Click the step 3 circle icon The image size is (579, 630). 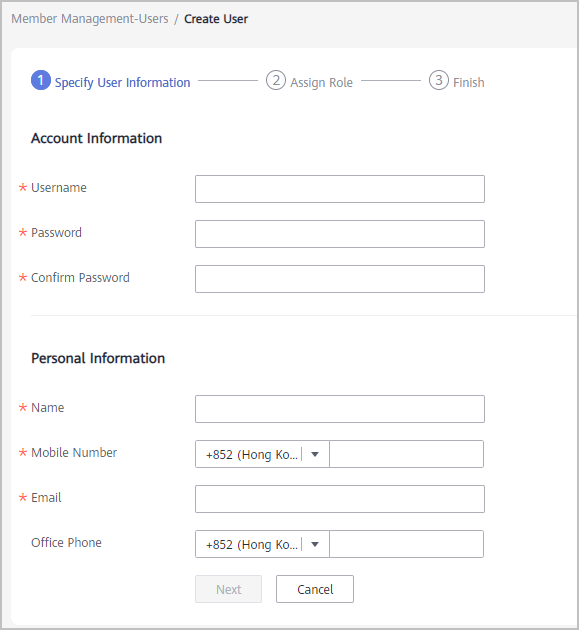(438, 80)
